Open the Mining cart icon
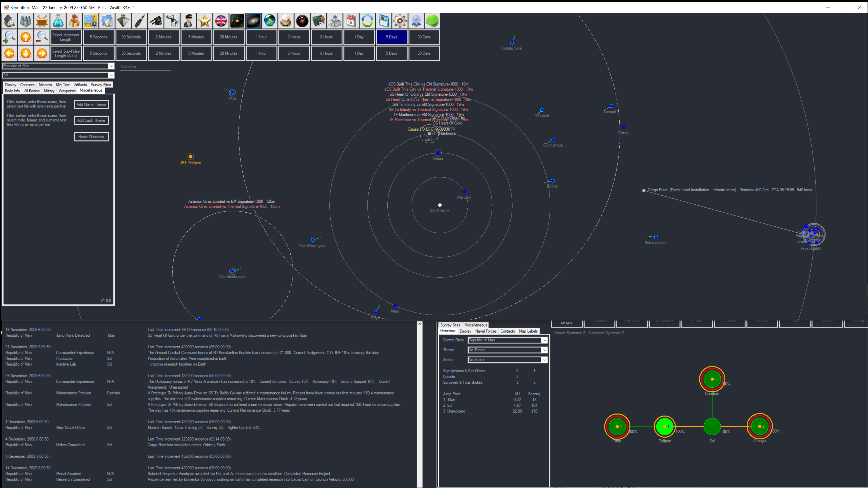 coord(42,21)
